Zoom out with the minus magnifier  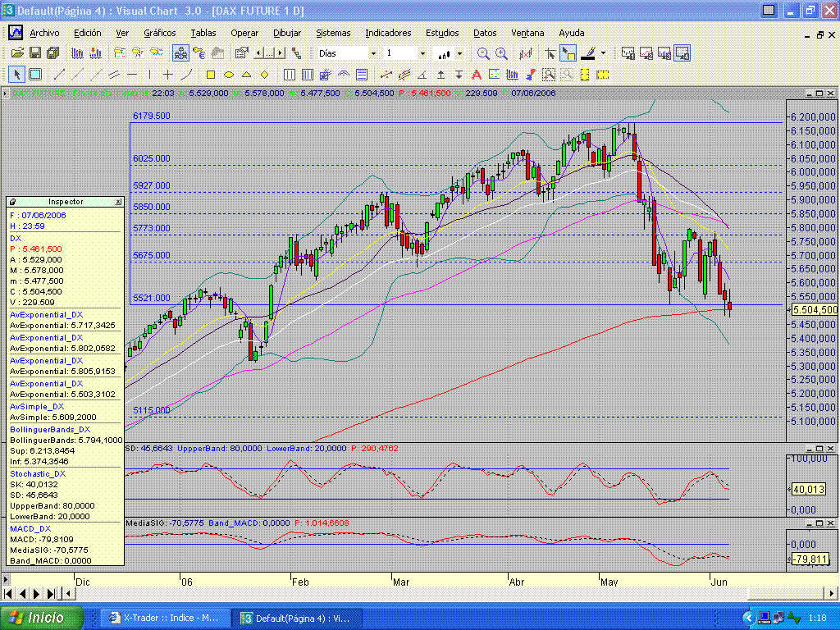(482, 53)
